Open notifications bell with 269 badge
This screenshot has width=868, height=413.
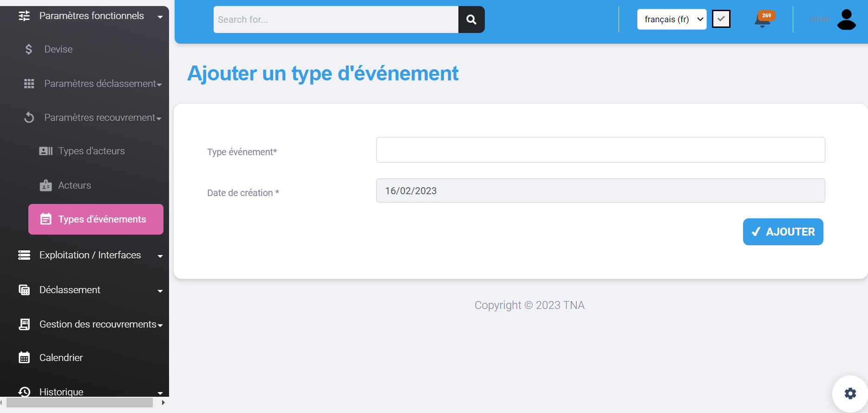pos(762,20)
